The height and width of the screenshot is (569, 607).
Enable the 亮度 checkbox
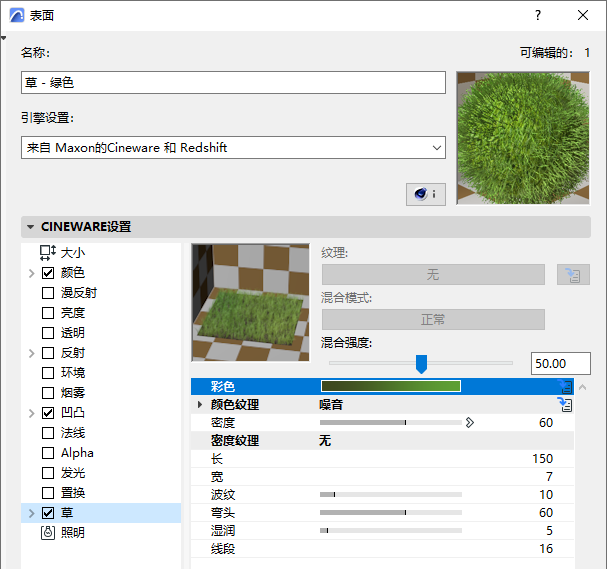point(48,313)
